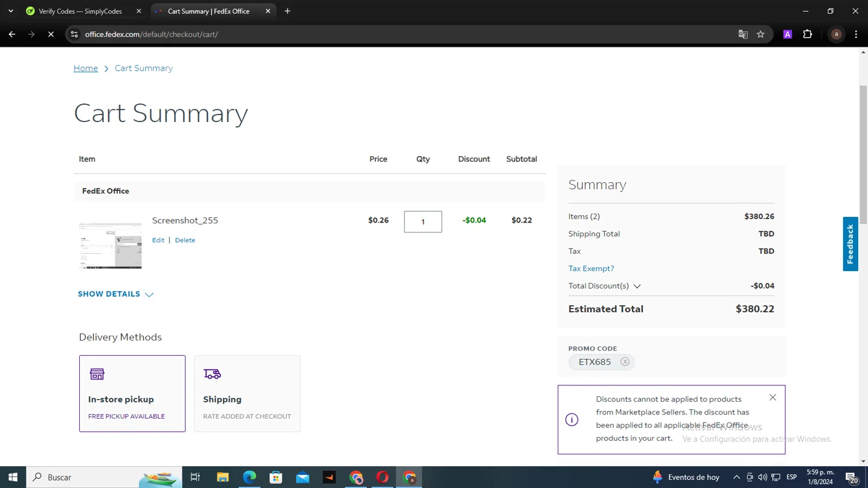This screenshot has height=488, width=868.
Task: Go to the Home breadcrumb link
Action: (x=86, y=68)
